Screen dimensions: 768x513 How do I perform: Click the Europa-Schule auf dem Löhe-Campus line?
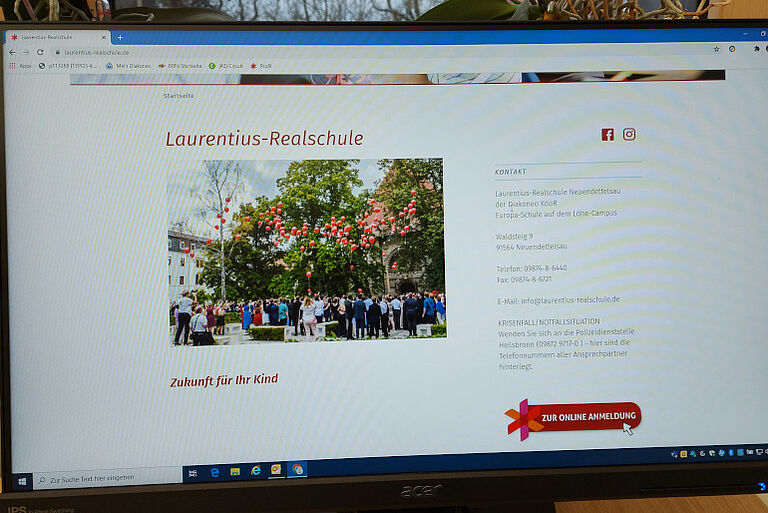pyautogui.click(x=556, y=214)
